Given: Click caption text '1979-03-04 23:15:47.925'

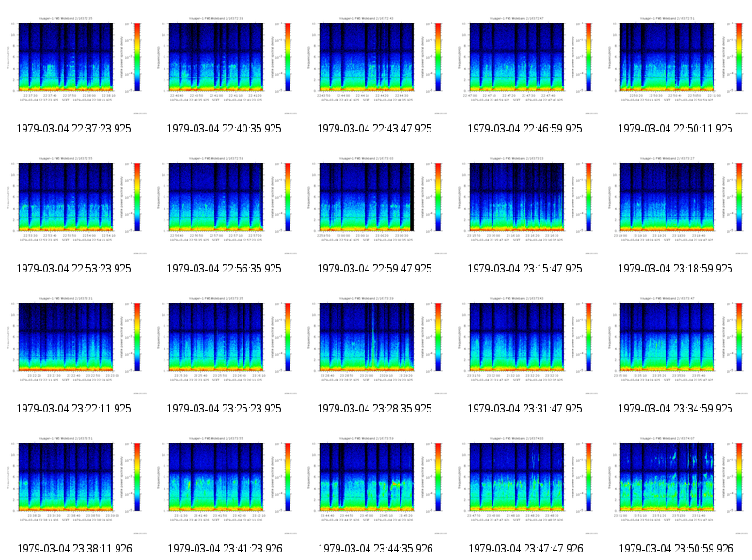Looking at the screenshot, I should click(525, 269).
